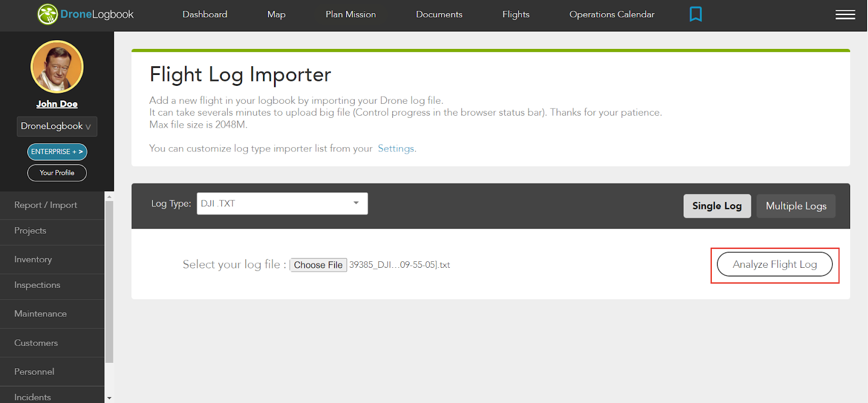868x403 pixels.
Task: Click the sidebar scrollbar thumb
Action: [x=109, y=281]
